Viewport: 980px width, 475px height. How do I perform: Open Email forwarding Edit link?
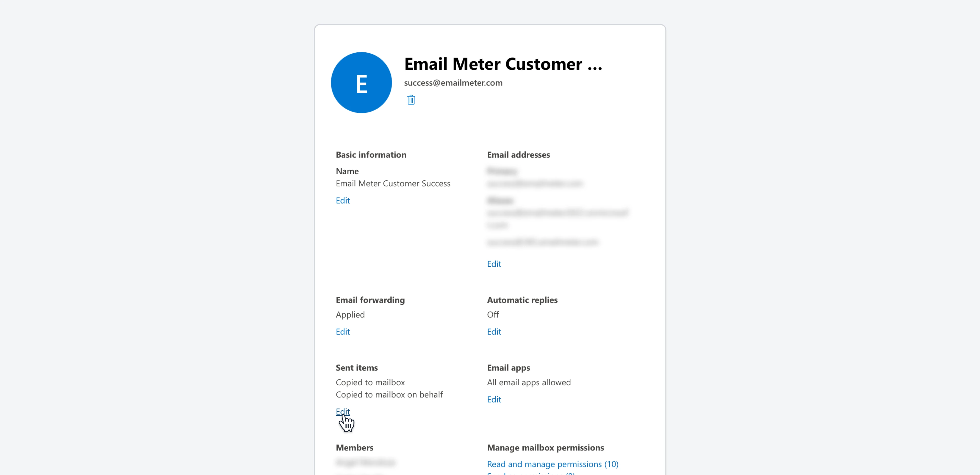click(342, 331)
